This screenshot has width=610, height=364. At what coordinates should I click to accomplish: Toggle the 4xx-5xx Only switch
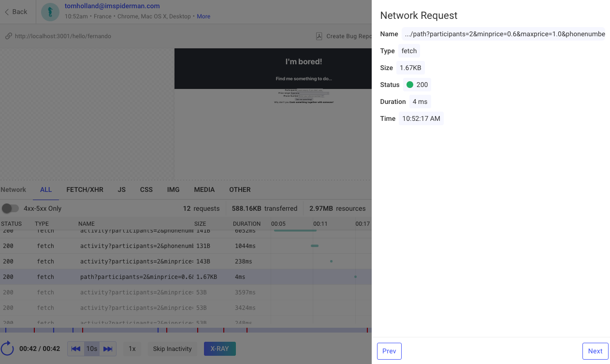10,208
